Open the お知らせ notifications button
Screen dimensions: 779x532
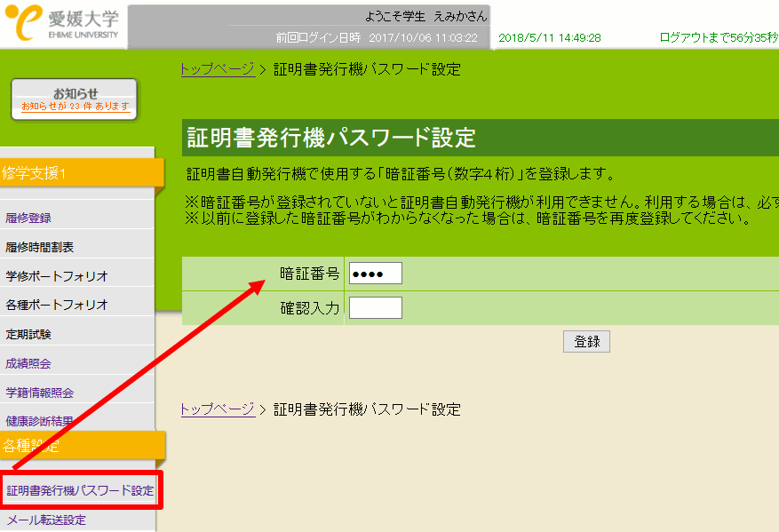[x=75, y=99]
